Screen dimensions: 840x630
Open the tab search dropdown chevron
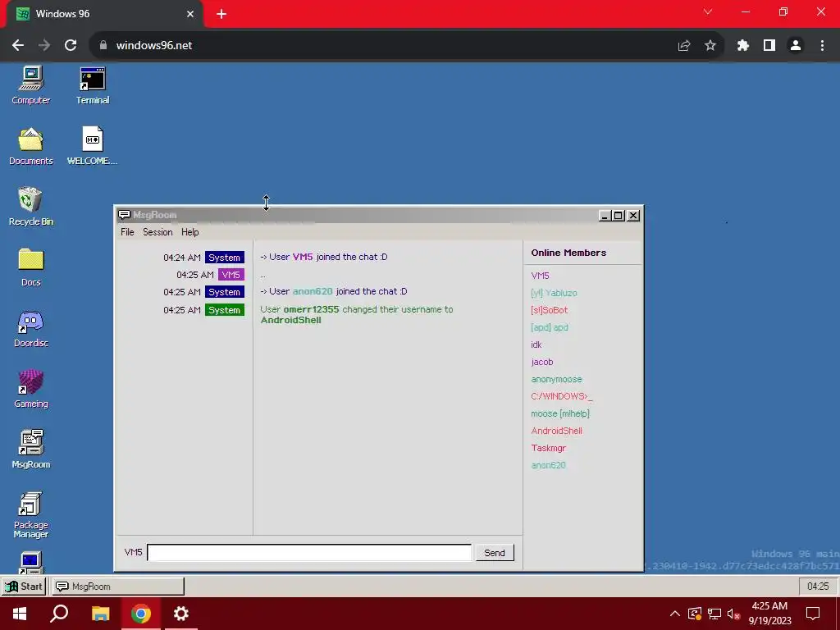(708, 11)
